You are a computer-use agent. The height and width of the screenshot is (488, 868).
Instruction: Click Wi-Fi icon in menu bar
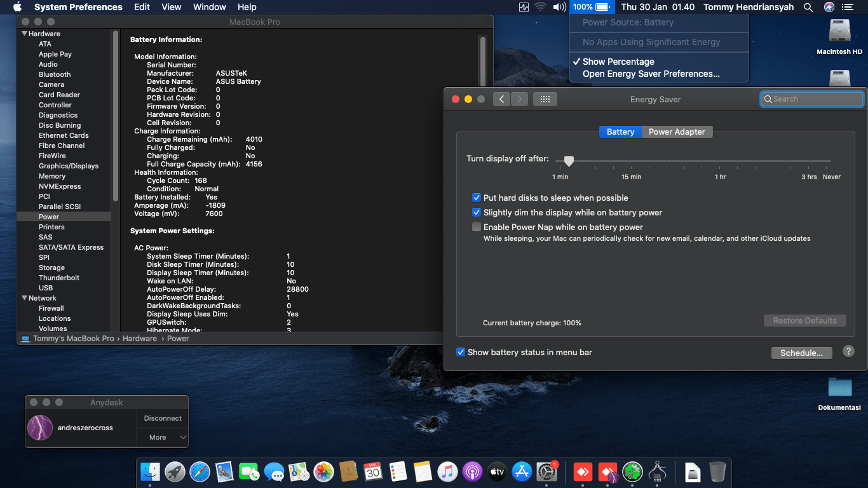pyautogui.click(x=540, y=7)
